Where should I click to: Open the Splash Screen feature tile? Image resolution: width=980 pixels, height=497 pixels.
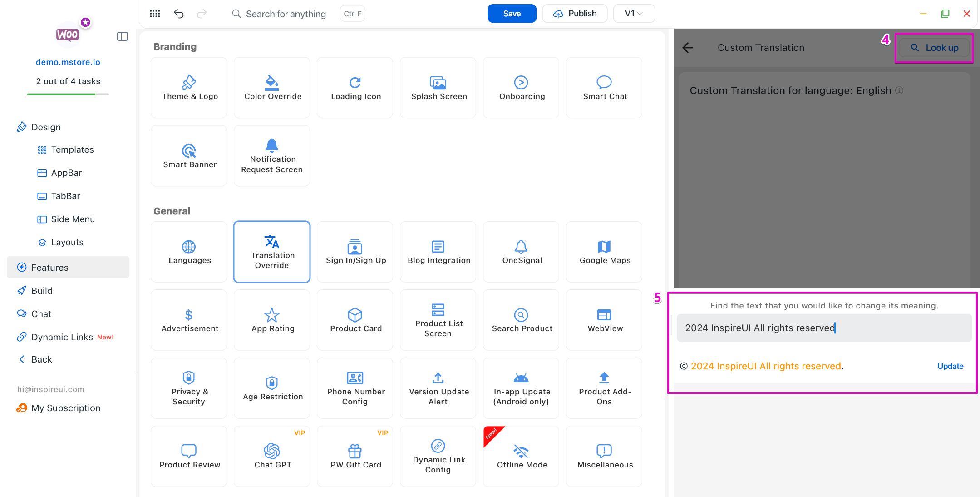tap(438, 88)
